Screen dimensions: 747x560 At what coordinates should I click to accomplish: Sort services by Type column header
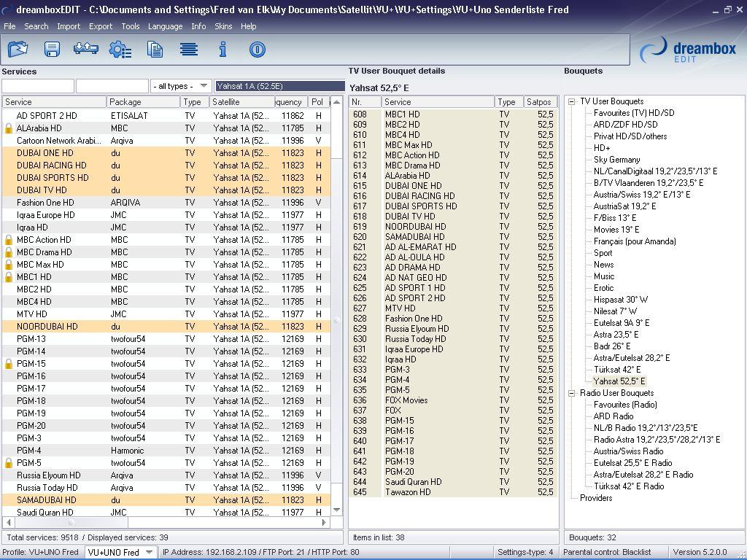click(194, 102)
